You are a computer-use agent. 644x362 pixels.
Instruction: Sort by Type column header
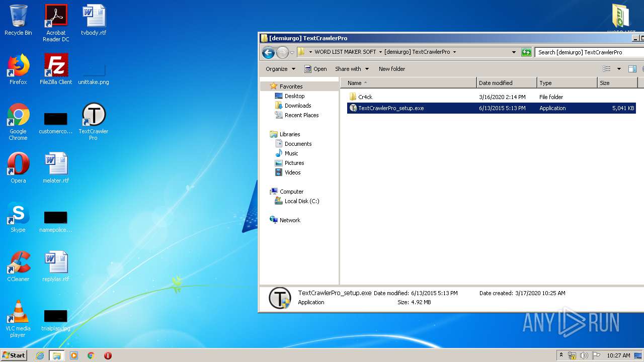tap(567, 83)
